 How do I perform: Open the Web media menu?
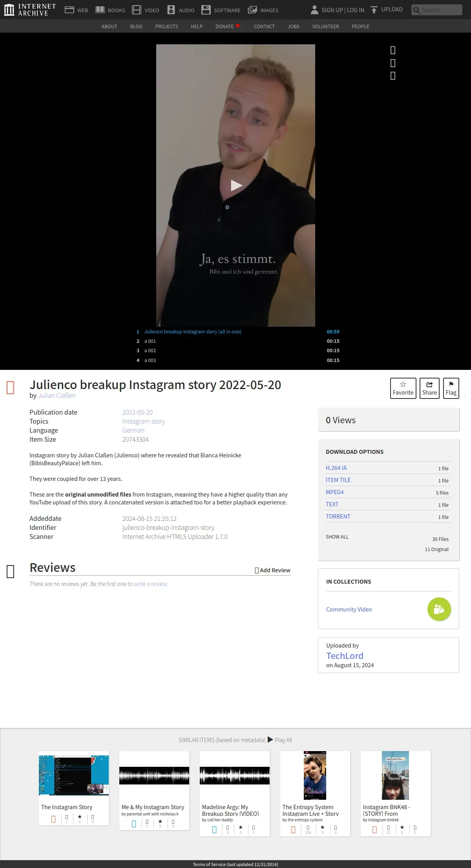(x=76, y=10)
